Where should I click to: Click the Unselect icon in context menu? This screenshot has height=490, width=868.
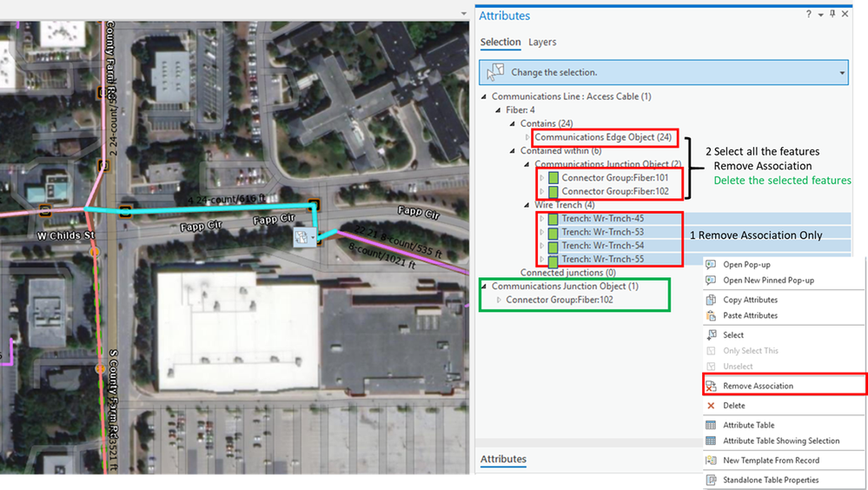point(712,366)
